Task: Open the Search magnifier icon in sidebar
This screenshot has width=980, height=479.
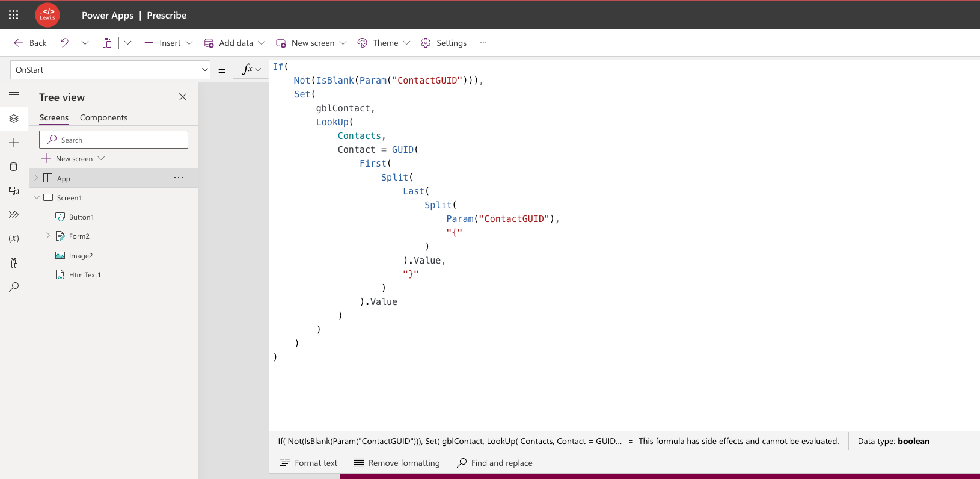Action: click(x=14, y=287)
